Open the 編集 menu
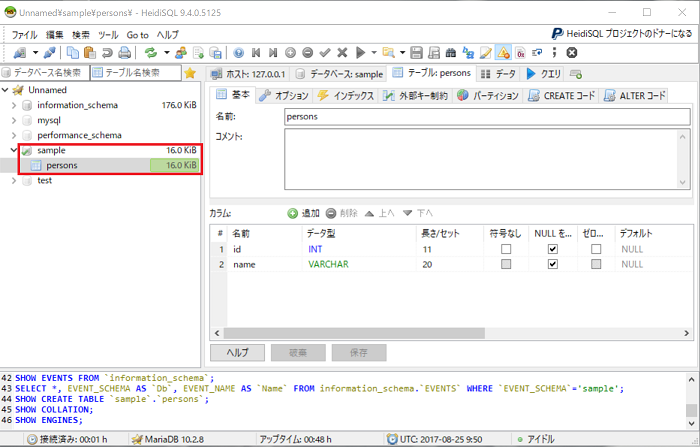This screenshot has height=447, width=700. (54, 35)
